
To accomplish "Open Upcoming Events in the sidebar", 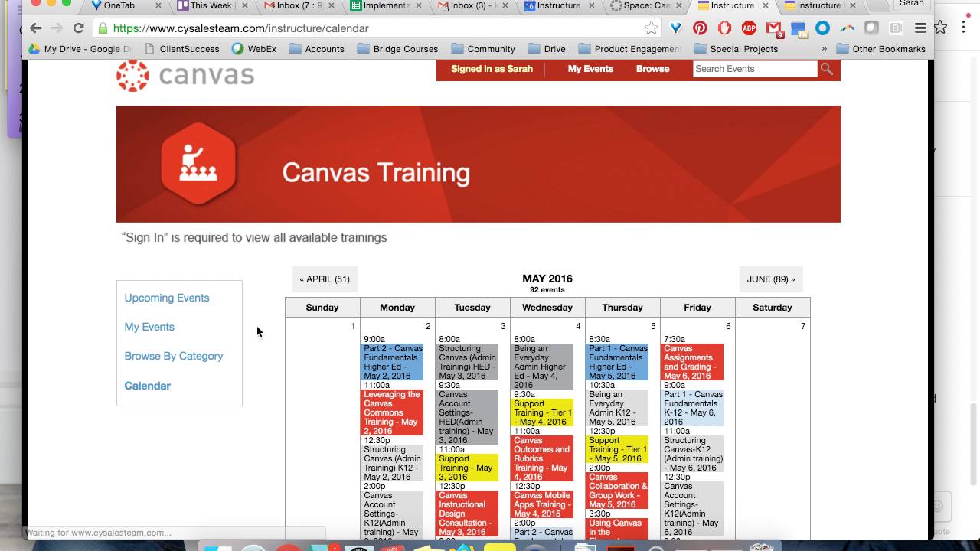I will 167,298.
